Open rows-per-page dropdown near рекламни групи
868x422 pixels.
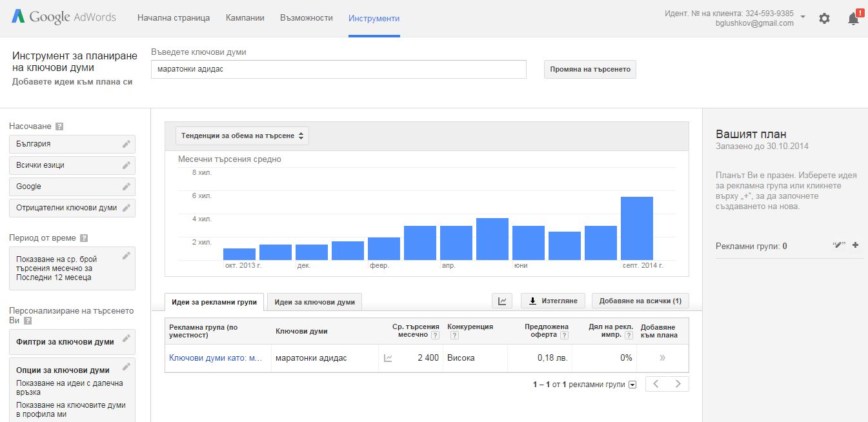click(x=632, y=385)
